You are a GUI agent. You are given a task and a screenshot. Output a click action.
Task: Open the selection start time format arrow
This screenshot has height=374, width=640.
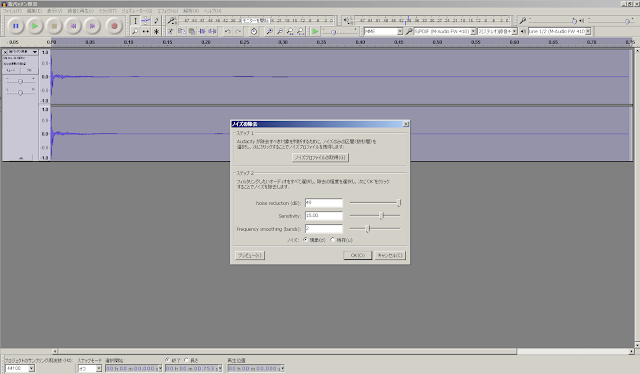(x=160, y=368)
